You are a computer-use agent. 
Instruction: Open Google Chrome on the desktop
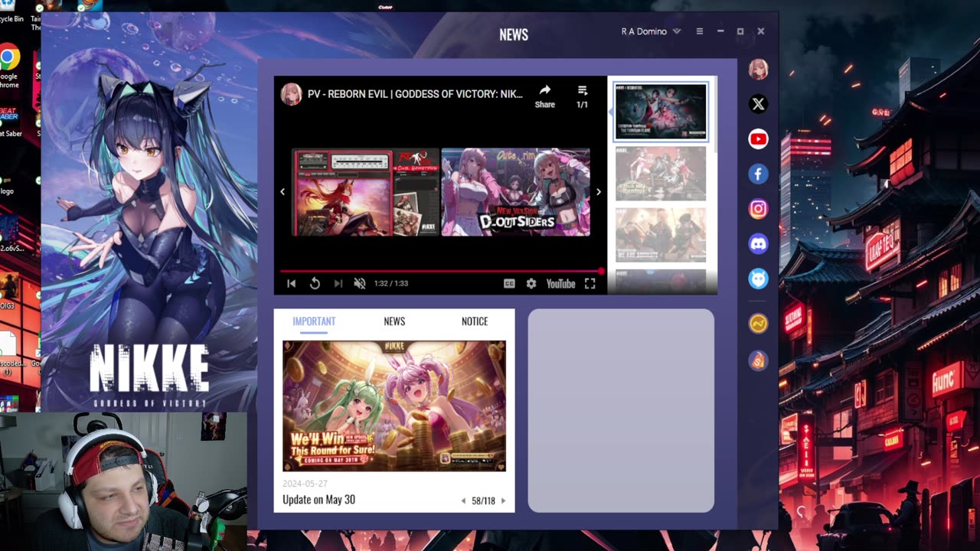(x=9, y=65)
